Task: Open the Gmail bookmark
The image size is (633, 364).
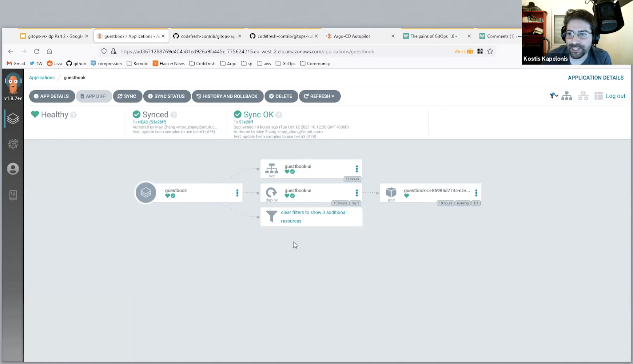Action: [x=16, y=63]
